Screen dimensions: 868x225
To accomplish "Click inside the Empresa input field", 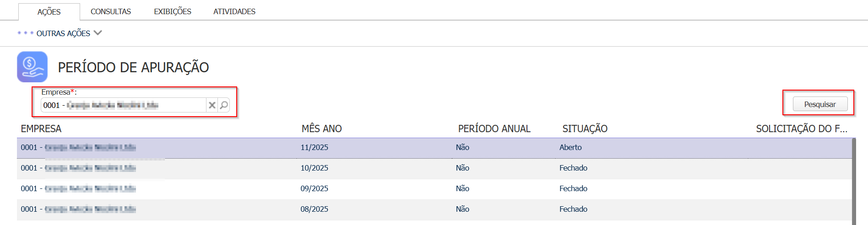I will pos(124,105).
